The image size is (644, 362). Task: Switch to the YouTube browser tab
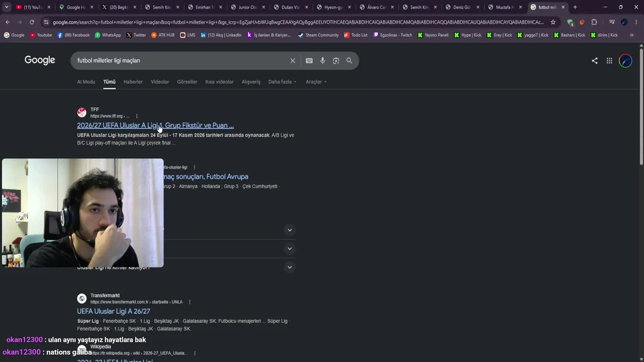(x=33, y=7)
